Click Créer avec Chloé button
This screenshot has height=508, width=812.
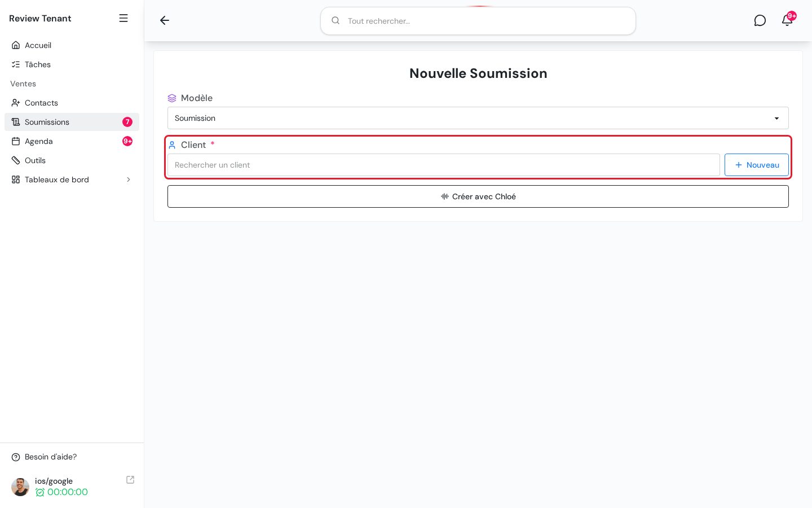coord(478,196)
